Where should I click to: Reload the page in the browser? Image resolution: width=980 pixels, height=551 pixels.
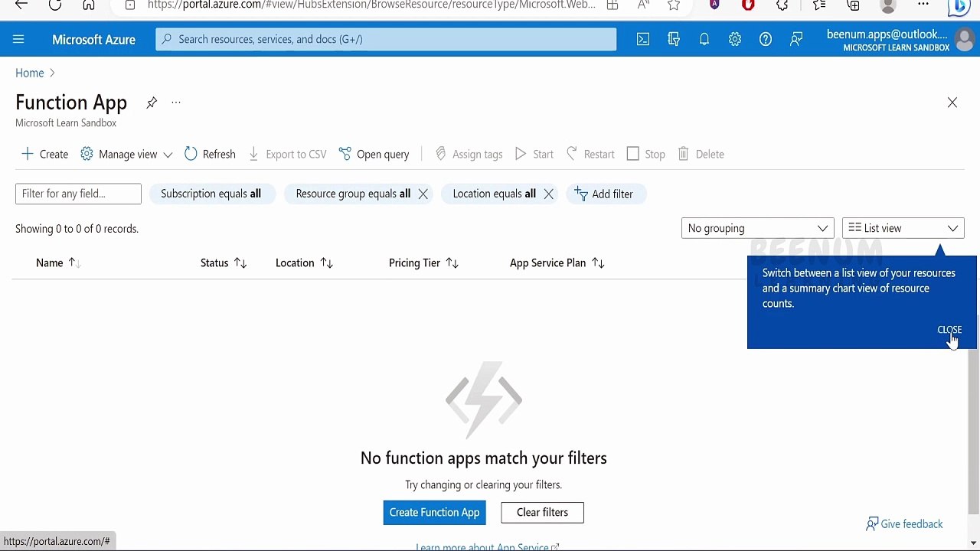[x=55, y=5]
